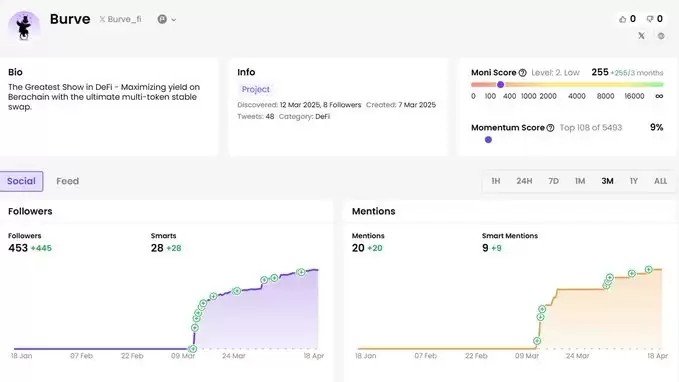Select the Project tag in Info

[255, 89]
